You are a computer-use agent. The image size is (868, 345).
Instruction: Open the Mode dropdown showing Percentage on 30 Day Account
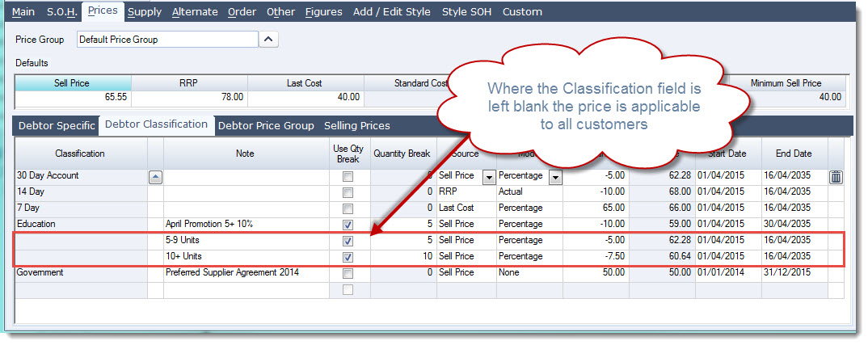(x=556, y=177)
